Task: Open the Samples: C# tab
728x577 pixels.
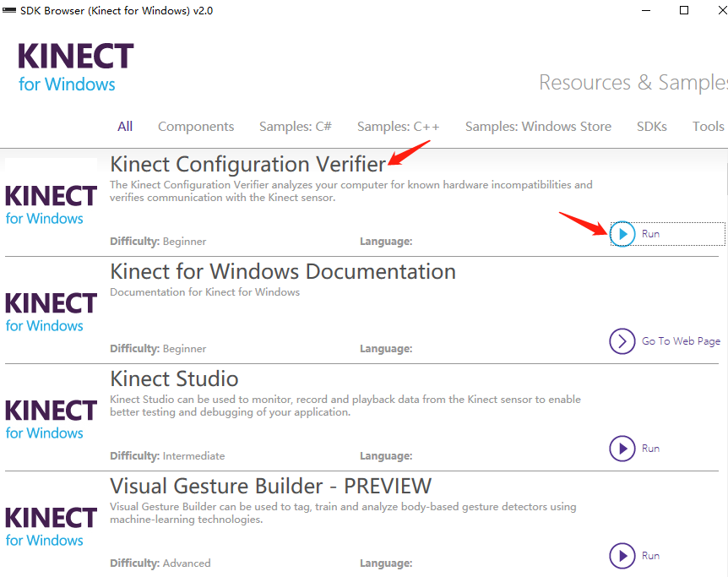Action: (295, 126)
